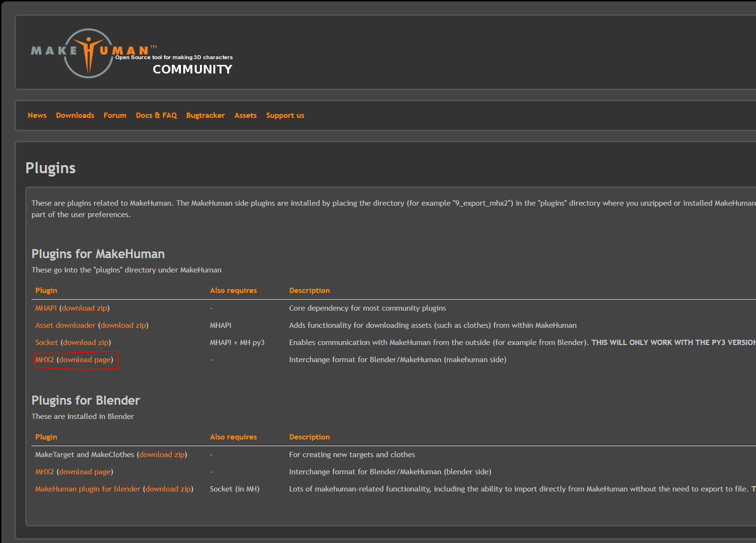Click the plugins directory note under MakeHuman heading
Screen dimensions: 756x543
pyautogui.click(x=126, y=270)
